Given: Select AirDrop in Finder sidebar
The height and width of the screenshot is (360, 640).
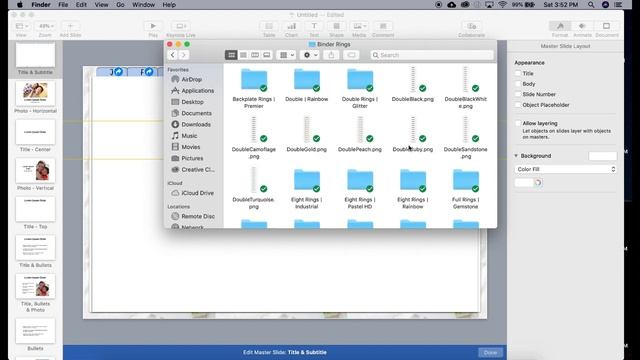Looking at the screenshot, I should pos(191,79).
